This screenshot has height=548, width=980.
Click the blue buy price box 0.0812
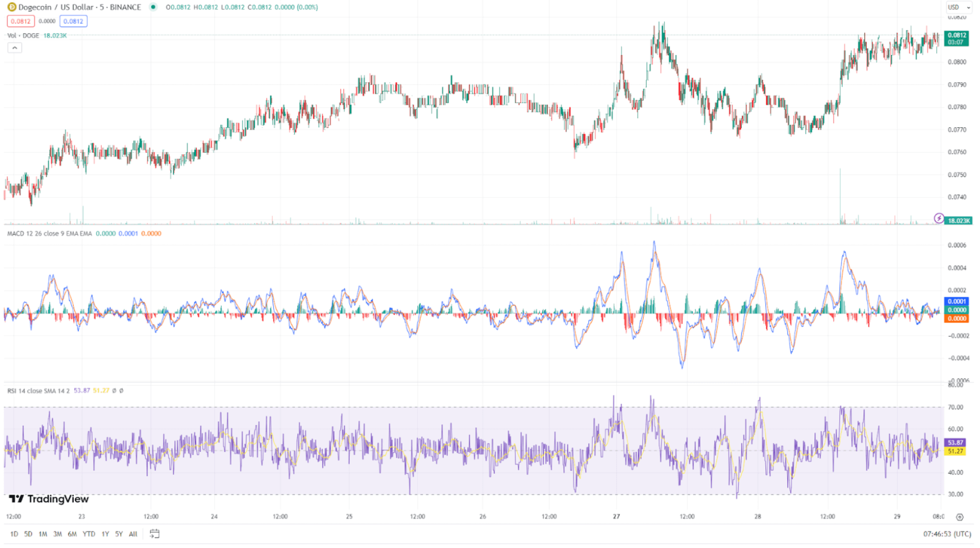(x=74, y=21)
